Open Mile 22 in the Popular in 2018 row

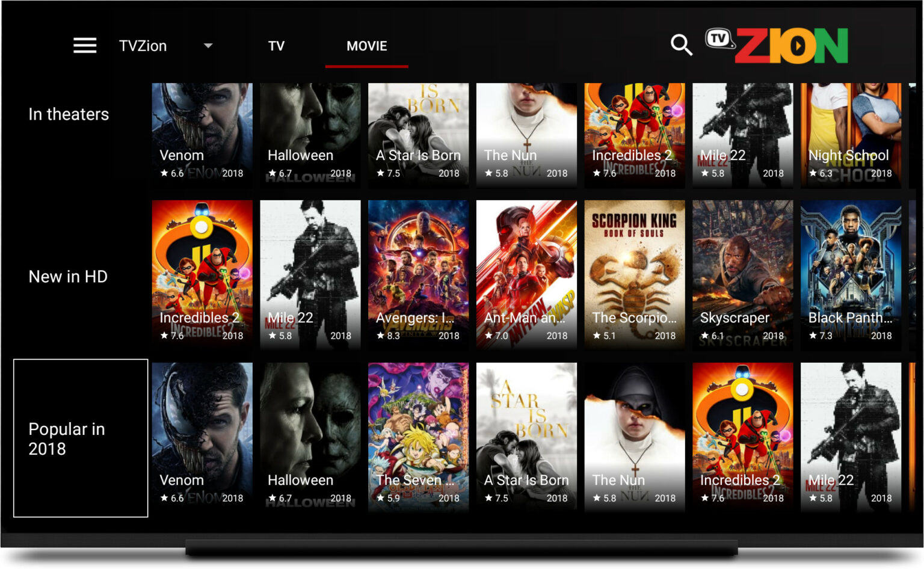(x=851, y=437)
